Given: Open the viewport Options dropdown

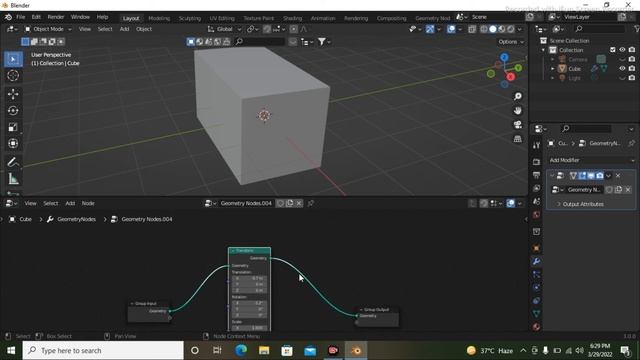Looking at the screenshot, I should [x=511, y=42].
